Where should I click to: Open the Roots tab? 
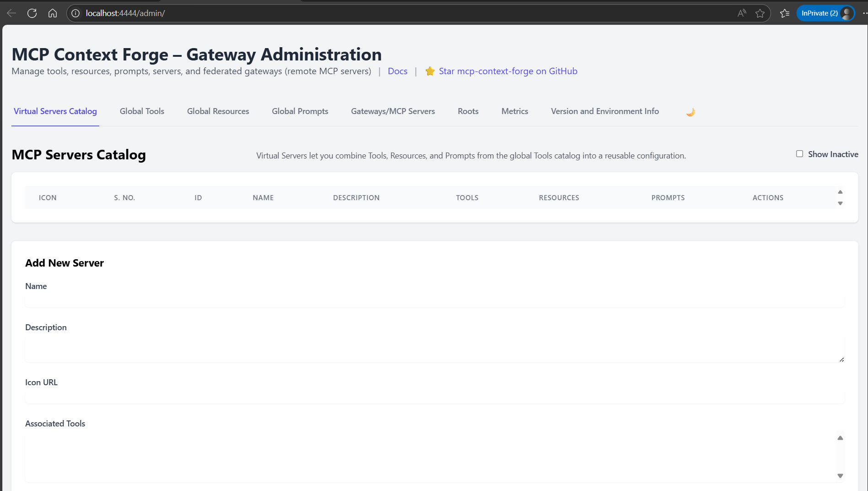pos(468,111)
